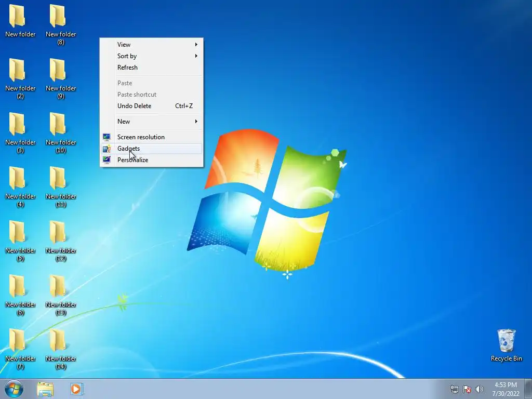Select the New folder (2) icon
532x399 pixels.
(20, 78)
